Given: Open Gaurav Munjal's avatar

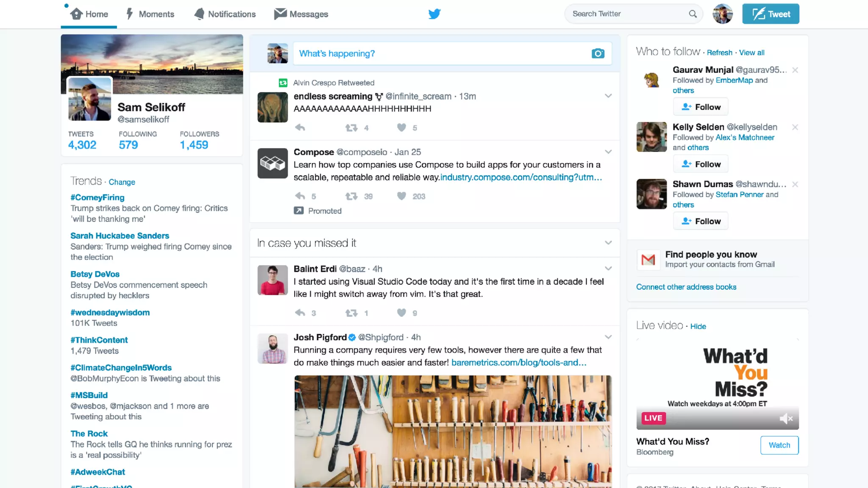Looking at the screenshot, I should coord(651,80).
